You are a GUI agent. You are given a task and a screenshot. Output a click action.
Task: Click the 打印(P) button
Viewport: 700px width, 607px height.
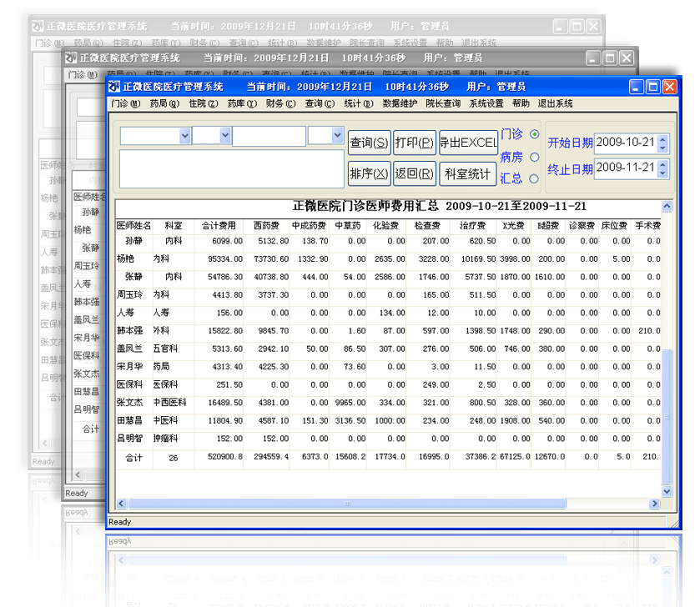[415, 143]
